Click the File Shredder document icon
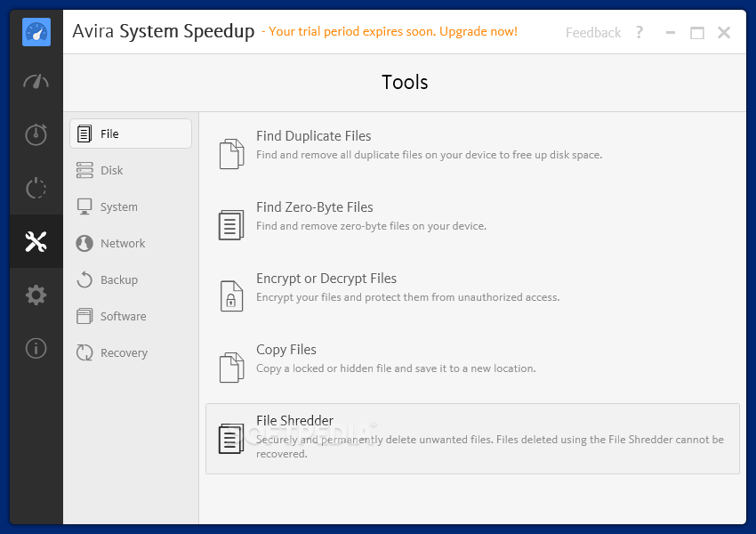 [x=231, y=439]
